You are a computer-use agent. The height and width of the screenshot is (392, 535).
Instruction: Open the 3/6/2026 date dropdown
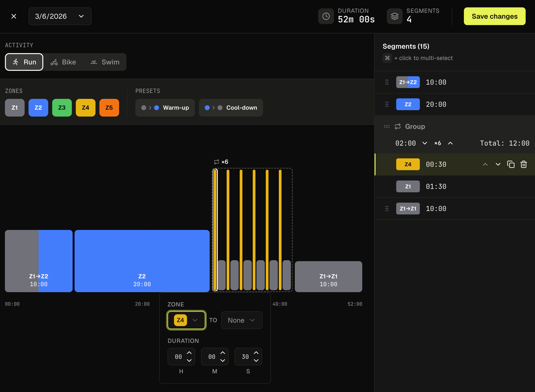coord(60,16)
